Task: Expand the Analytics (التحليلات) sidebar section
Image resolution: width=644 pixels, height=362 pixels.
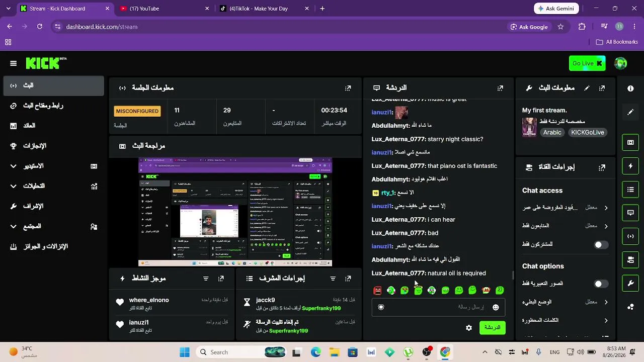Action: point(14,186)
